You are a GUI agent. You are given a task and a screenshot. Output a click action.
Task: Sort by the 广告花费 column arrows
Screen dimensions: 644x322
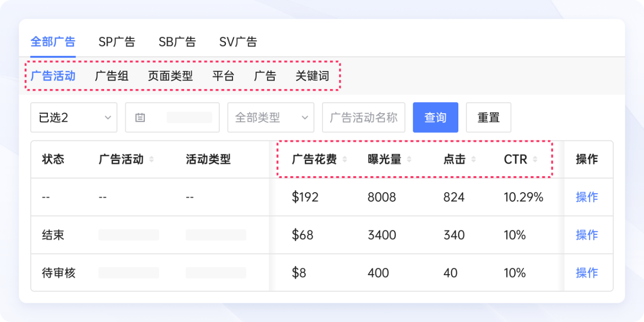(x=345, y=159)
